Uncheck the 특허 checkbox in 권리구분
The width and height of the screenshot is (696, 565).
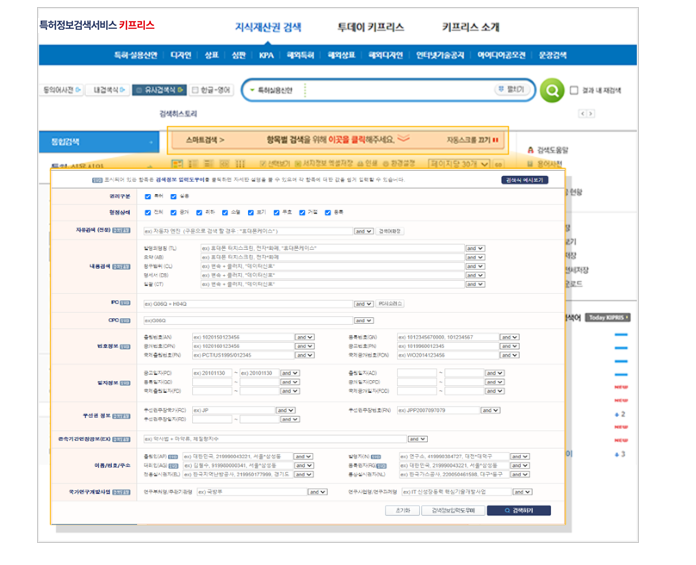(x=148, y=197)
